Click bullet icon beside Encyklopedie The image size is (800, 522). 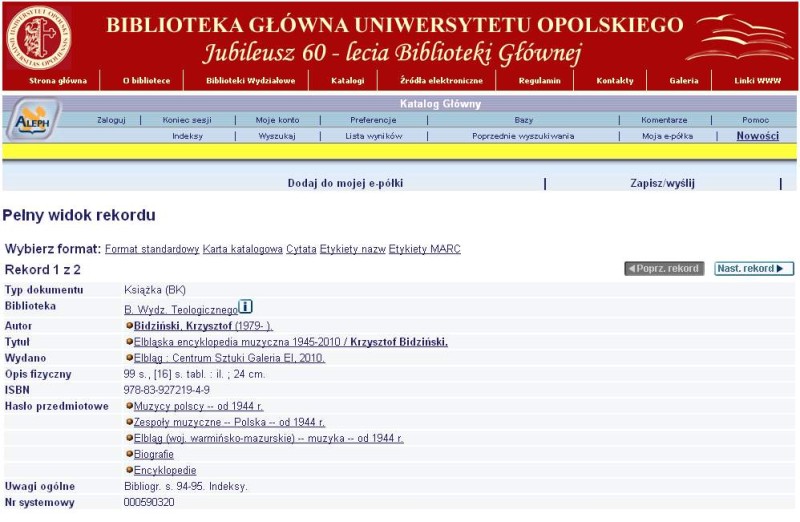[x=129, y=469]
